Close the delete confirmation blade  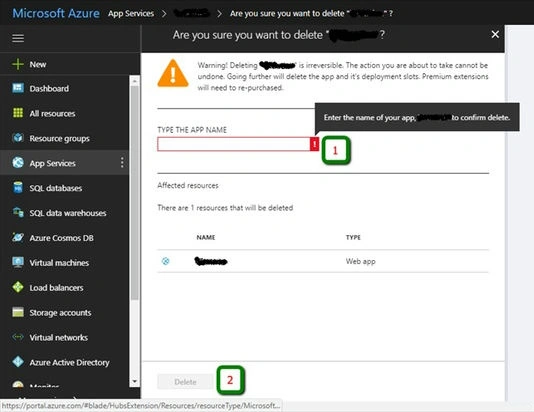[495, 34]
